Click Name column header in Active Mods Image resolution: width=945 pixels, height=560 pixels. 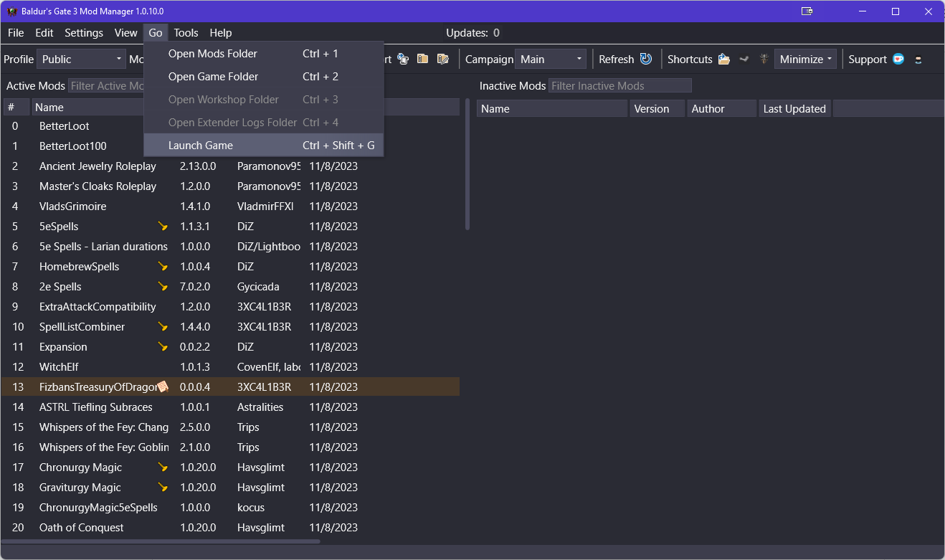(x=87, y=108)
